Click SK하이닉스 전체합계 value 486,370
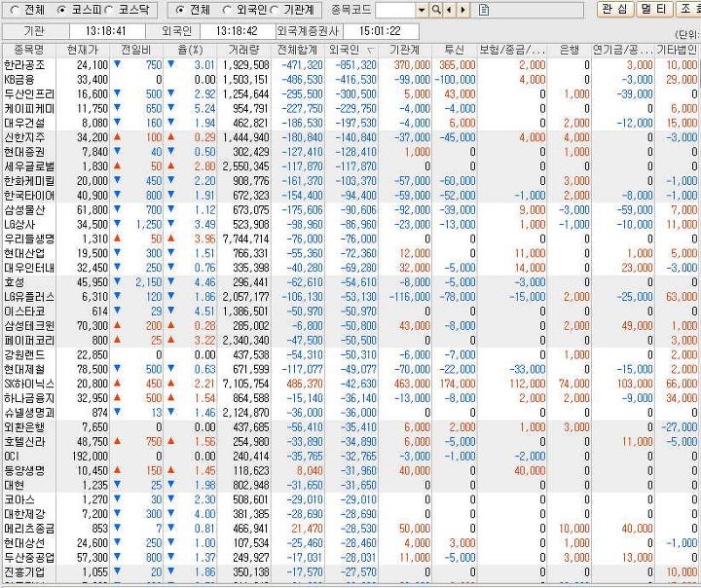Image resolution: width=701 pixels, height=588 pixels. click(303, 384)
